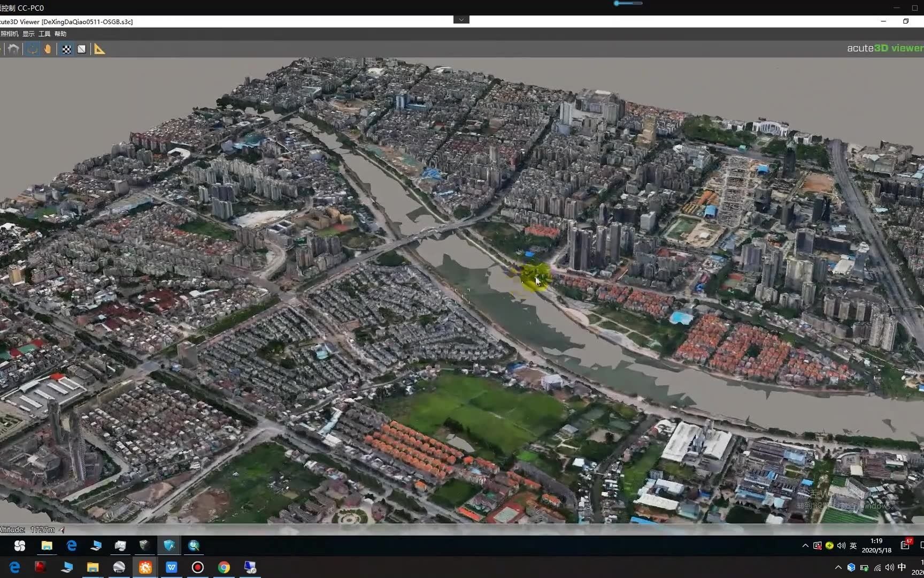The height and width of the screenshot is (578, 924).
Task: Open the volume control in remote tray
Action: [x=841, y=546]
